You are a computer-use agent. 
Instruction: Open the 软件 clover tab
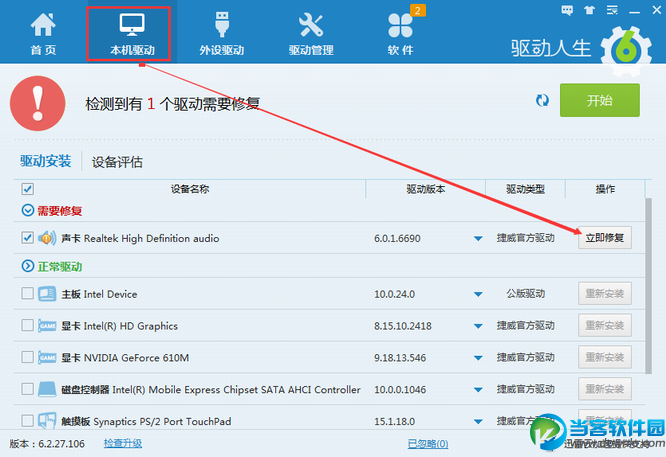[x=400, y=33]
